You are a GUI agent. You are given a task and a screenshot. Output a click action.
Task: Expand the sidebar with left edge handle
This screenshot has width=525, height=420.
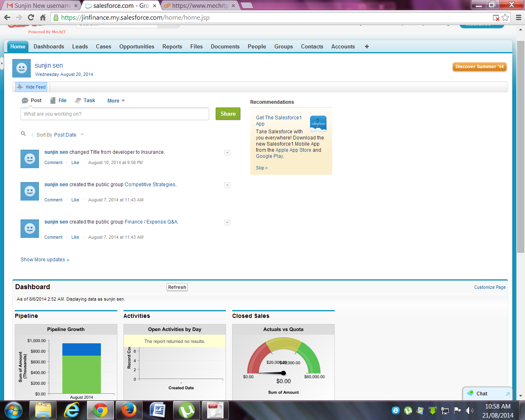[x=2, y=64]
